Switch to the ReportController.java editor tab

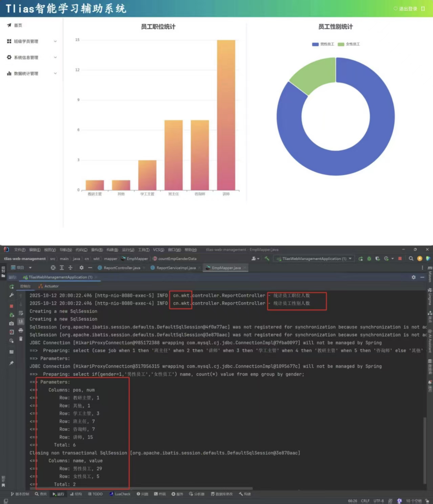pyautogui.click(x=122, y=268)
